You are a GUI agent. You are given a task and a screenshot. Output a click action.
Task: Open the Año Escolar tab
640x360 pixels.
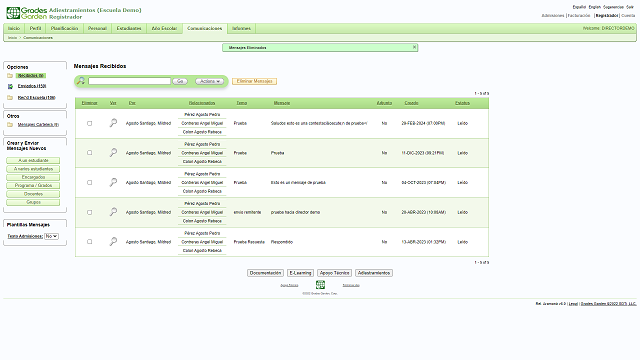(164, 28)
